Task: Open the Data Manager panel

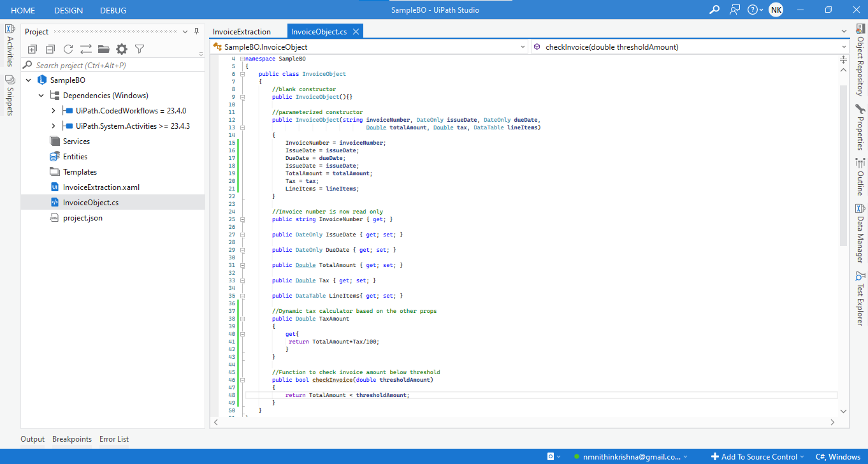Action: pos(860,233)
